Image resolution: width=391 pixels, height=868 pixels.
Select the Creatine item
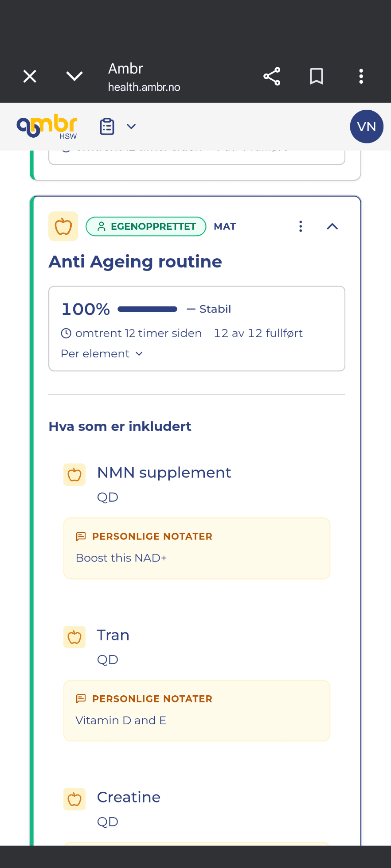129,797
